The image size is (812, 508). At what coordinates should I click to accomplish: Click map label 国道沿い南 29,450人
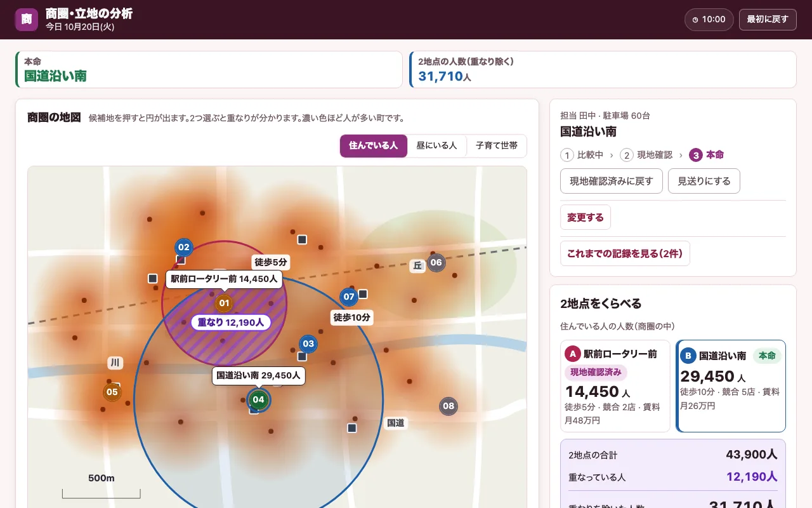tap(258, 375)
